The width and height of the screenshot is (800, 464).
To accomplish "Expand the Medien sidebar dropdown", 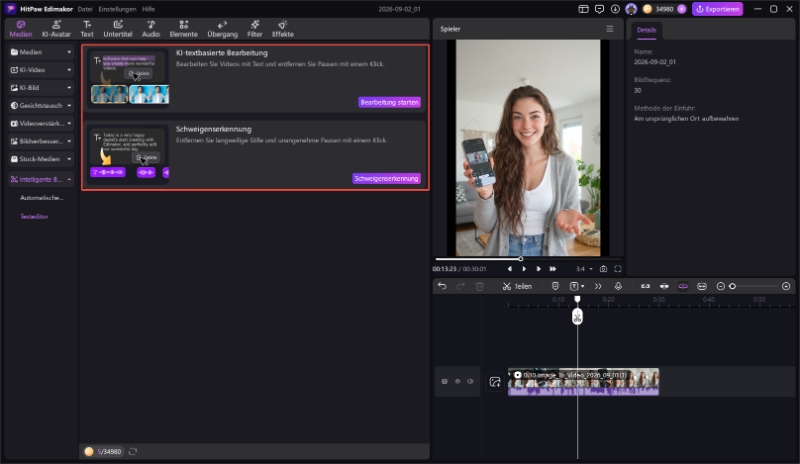I will (69, 52).
